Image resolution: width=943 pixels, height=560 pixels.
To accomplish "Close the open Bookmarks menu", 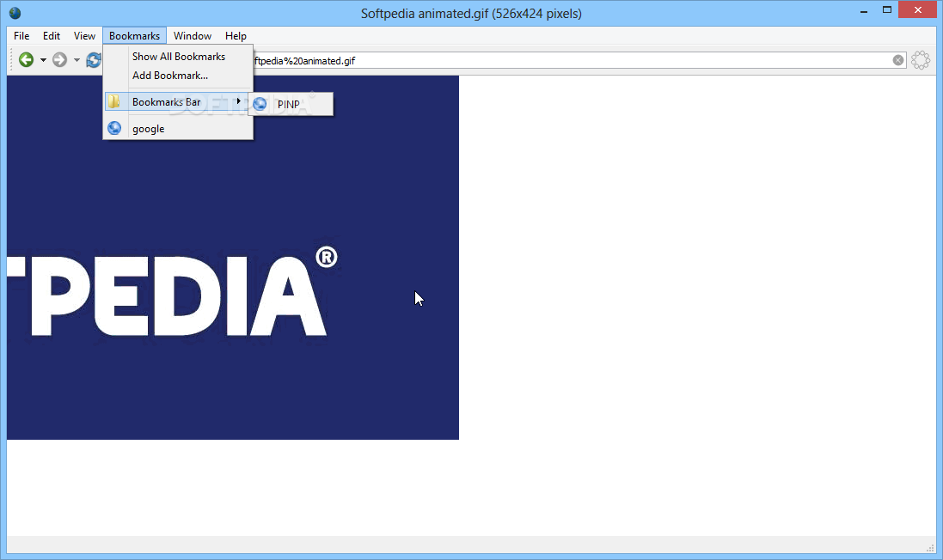I will (134, 36).
